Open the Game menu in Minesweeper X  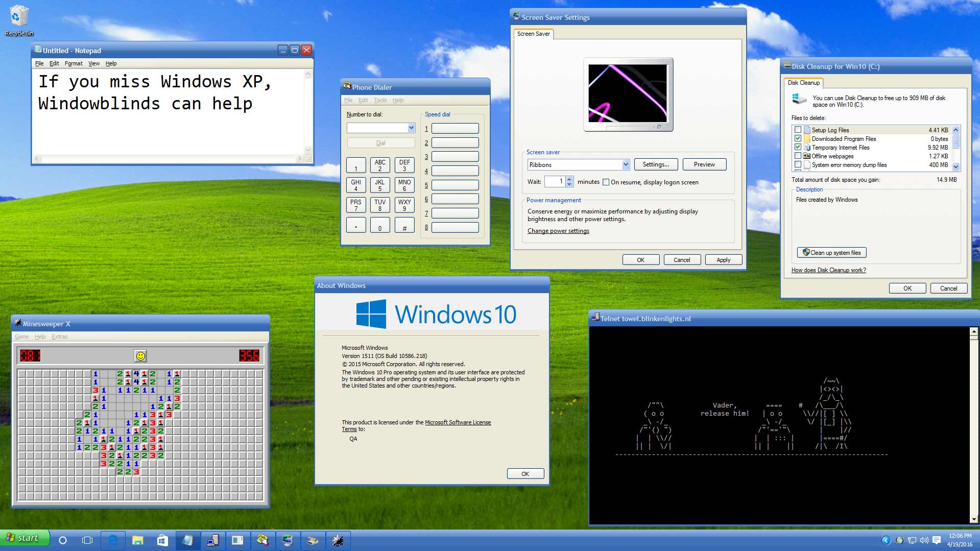21,337
